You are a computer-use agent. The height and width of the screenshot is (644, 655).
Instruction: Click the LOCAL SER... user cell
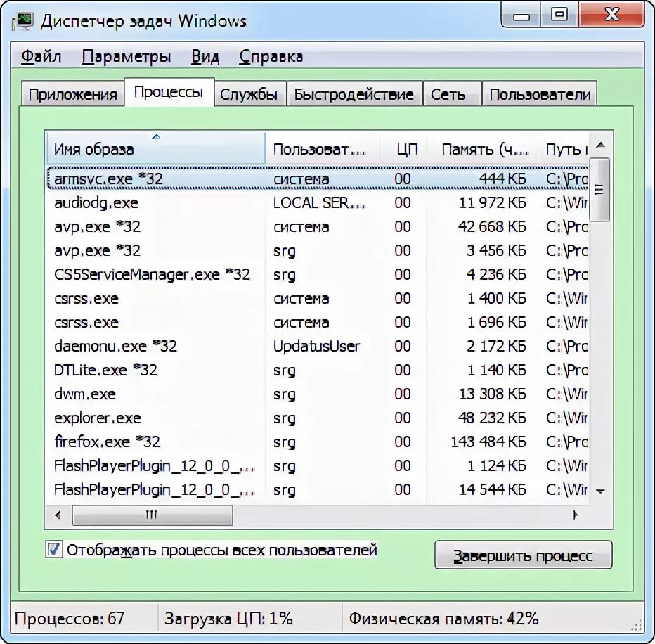(x=319, y=202)
